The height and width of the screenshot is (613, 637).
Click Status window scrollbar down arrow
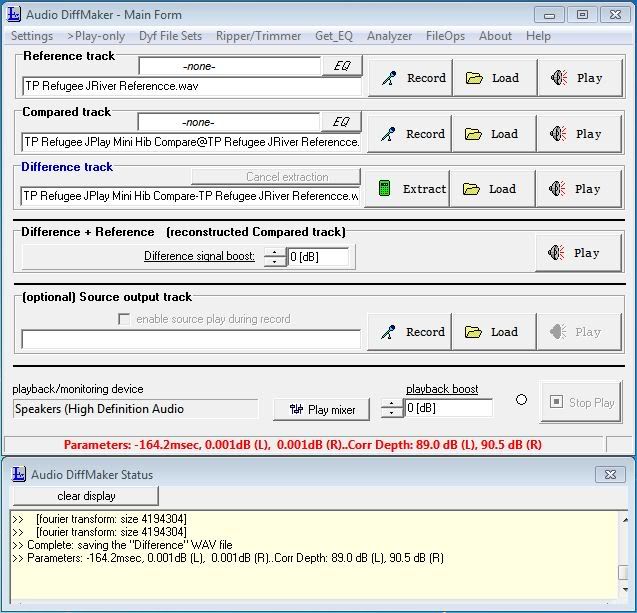[x=625, y=589]
